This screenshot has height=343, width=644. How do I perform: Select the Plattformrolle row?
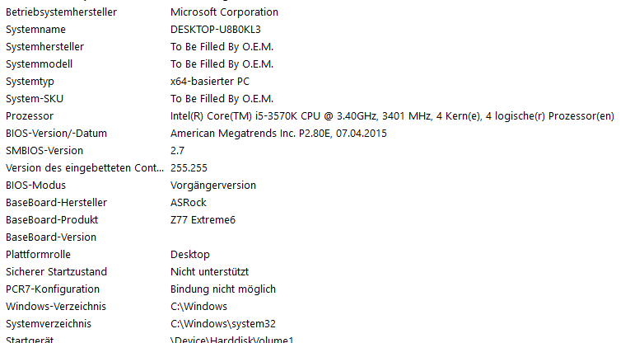(39, 255)
